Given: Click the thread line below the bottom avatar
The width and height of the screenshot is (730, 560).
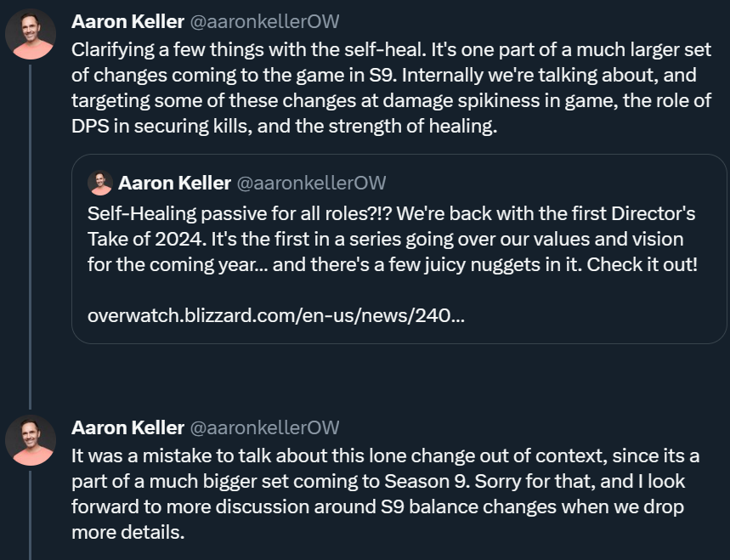Looking at the screenshot, I should pyautogui.click(x=31, y=518).
